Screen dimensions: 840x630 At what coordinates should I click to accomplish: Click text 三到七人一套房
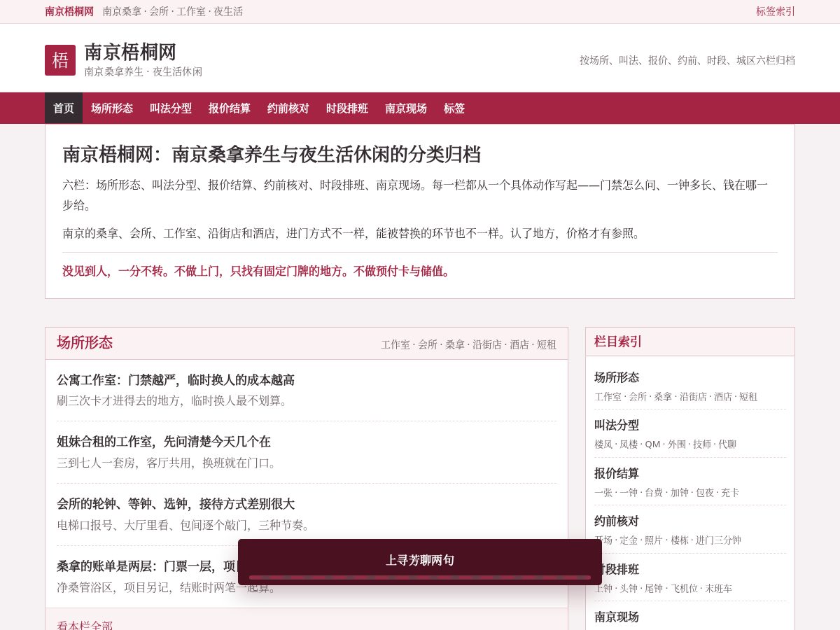tap(169, 463)
